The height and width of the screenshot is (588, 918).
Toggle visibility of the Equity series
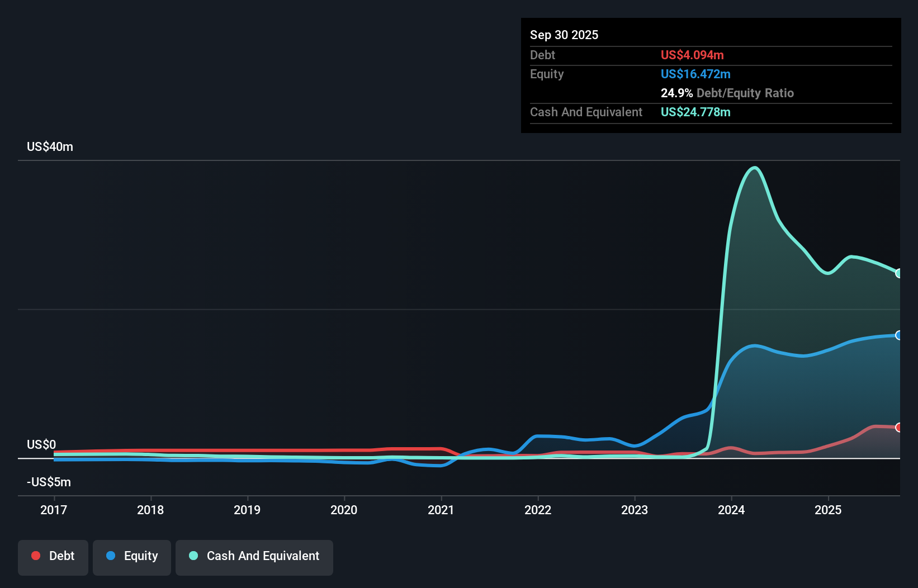coord(131,556)
